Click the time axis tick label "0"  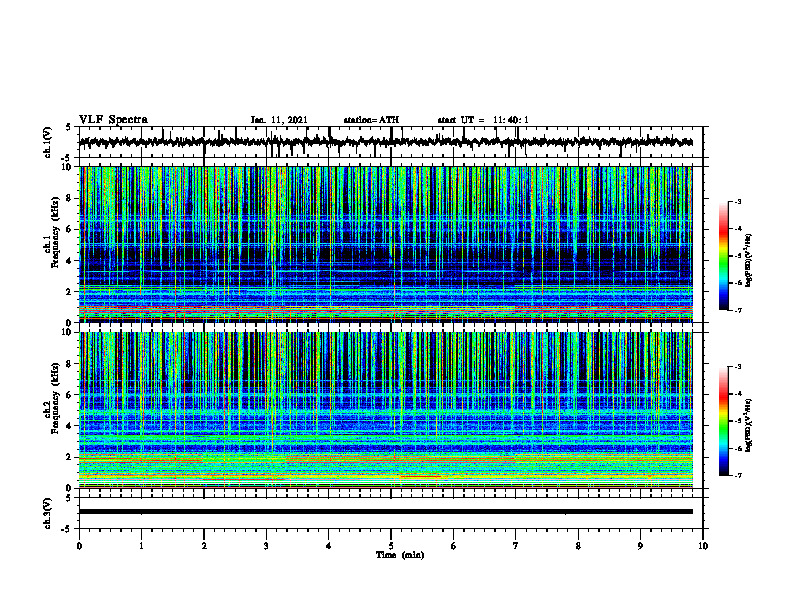tap(79, 546)
